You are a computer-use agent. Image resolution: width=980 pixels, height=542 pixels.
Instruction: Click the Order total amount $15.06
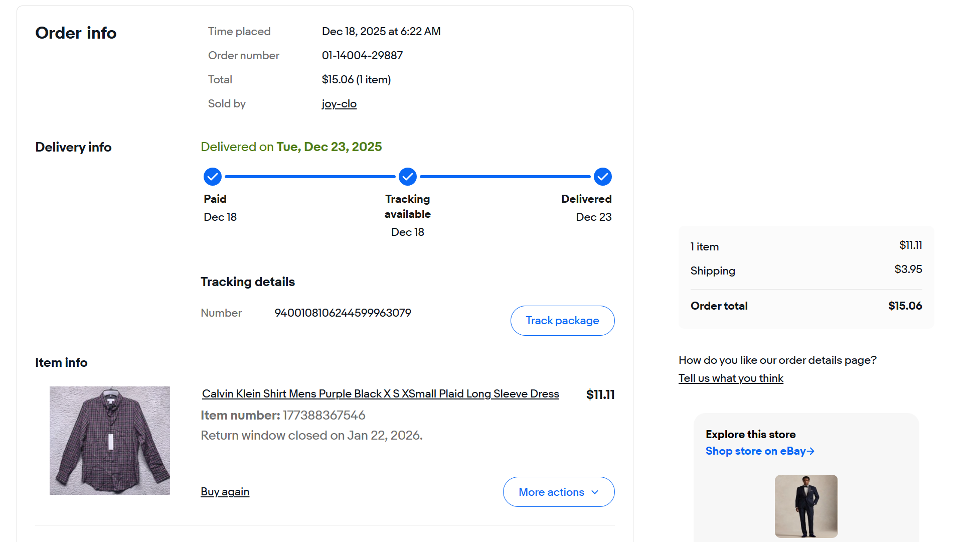[905, 306]
